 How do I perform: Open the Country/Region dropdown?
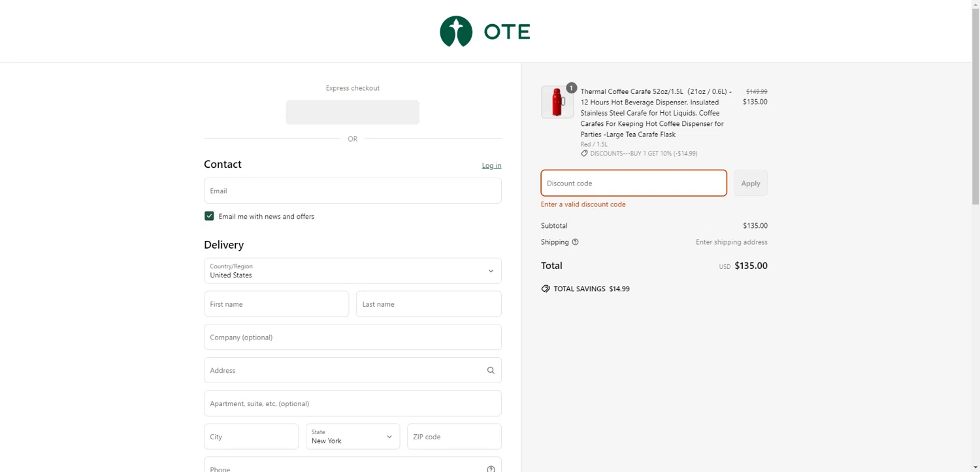(x=353, y=271)
